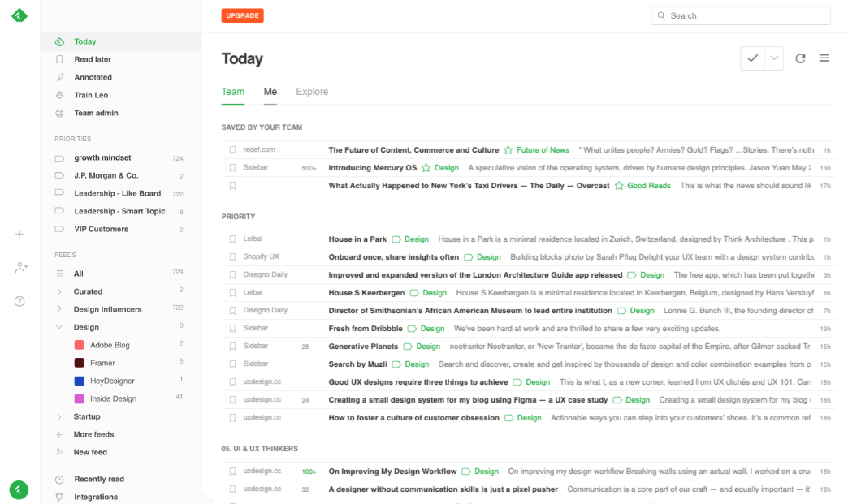Bookmark 'How to foster a culture of customer obsession'
This screenshot has width=848, height=504.
[x=232, y=418]
